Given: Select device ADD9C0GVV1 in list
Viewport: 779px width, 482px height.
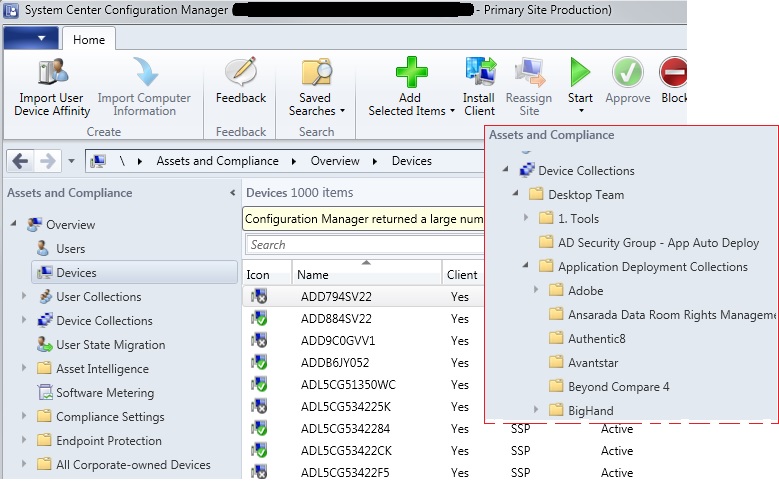Looking at the screenshot, I should (338, 341).
